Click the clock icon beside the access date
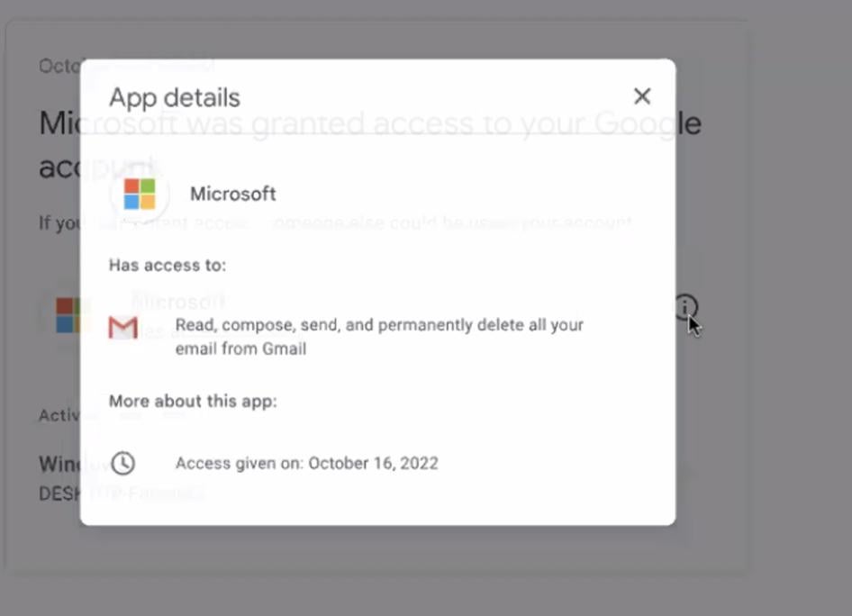This screenshot has width=852, height=616. (x=123, y=463)
